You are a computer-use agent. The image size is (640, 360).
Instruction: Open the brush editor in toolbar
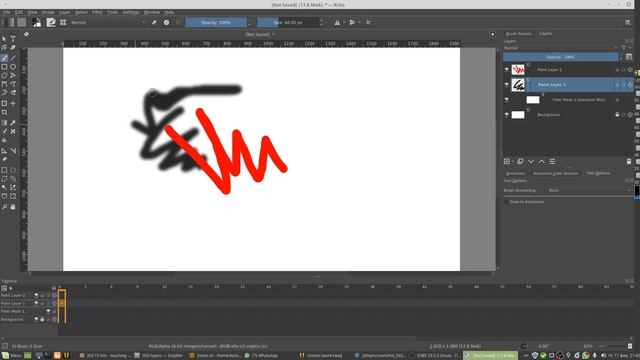pyautogui.click(x=51, y=22)
